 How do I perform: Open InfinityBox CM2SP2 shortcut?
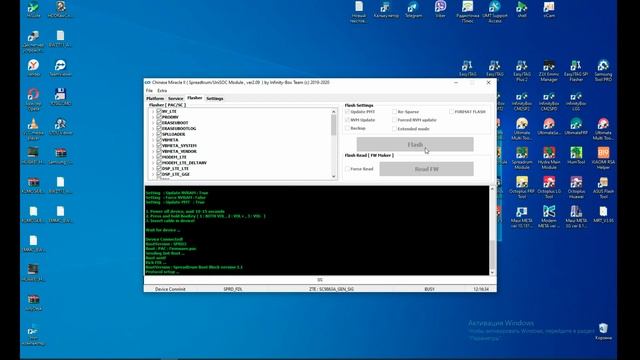click(522, 102)
